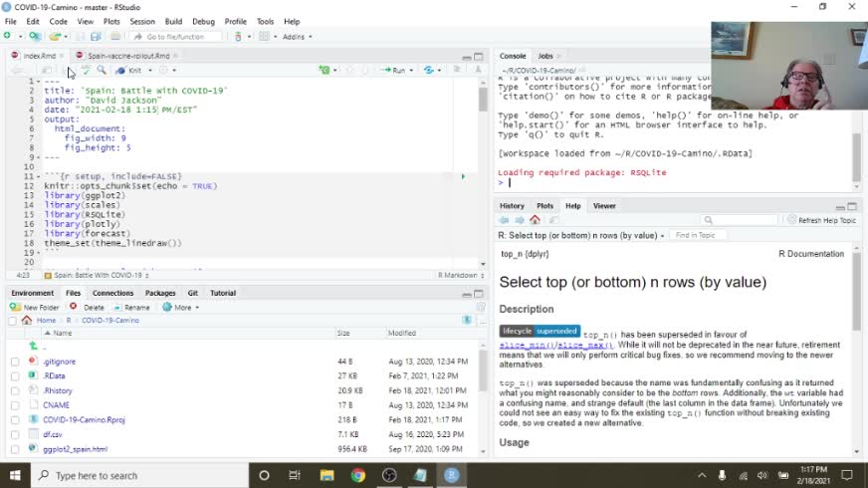Tick the checkbox next to .Rhistory
Viewport: 868px width, 488px height.
click(x=15, y=391)
